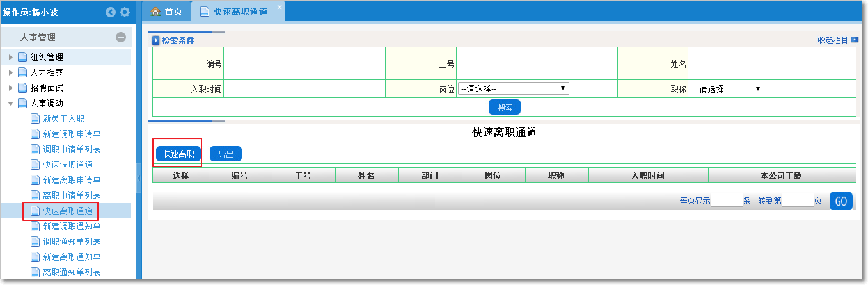Switch to the 首页 tab
The image size is (868, 285).
click(166, 12)
